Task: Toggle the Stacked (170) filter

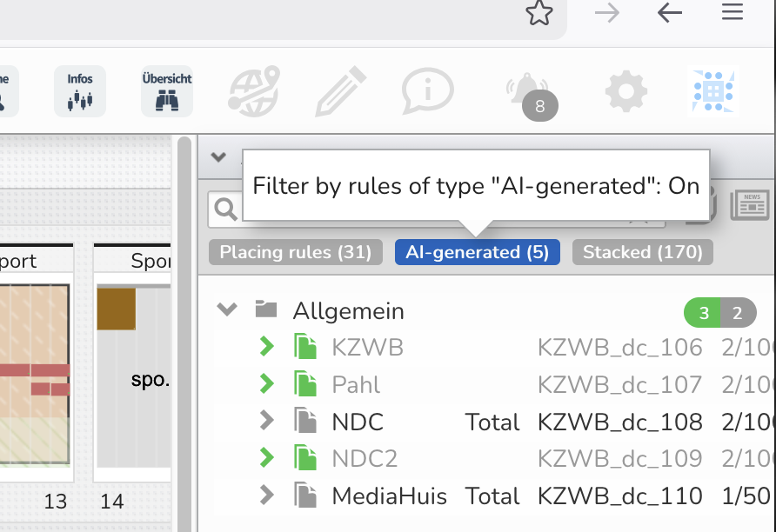Action: (x=642, y=253)
